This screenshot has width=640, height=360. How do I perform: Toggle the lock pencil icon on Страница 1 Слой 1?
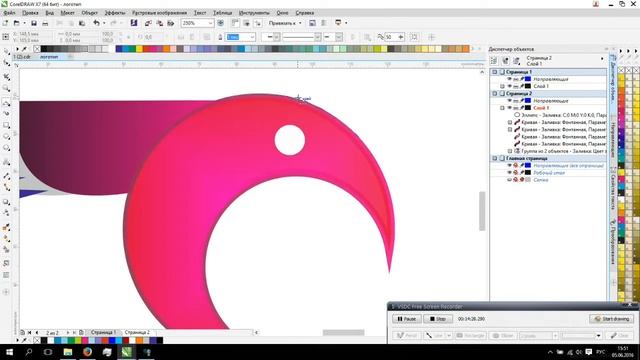[x=522, y=86]
